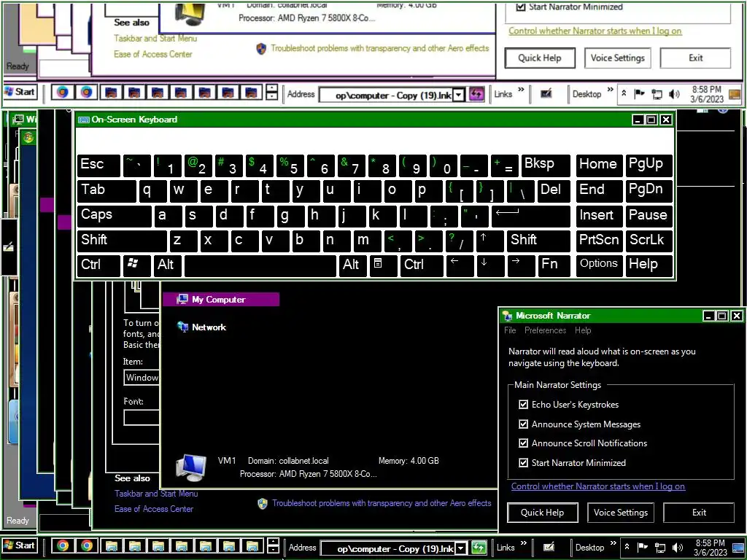Click the network icon in bottom system tray

(x=659, y=548)
